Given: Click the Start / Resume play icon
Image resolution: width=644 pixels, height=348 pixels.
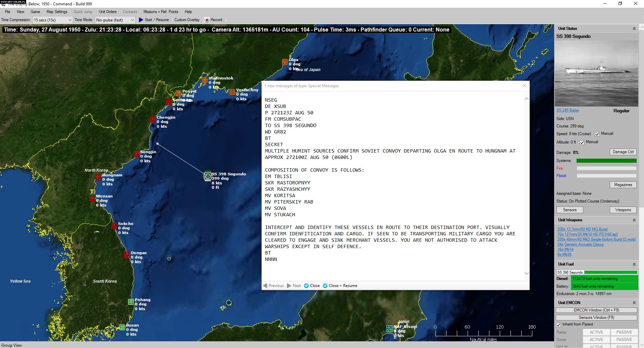Looking at the screenshot, I should pyautogui.click(x=141, y=20).
